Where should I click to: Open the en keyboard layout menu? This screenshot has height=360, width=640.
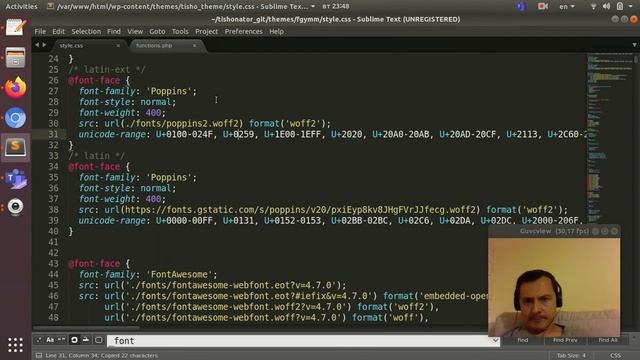click(567, 7)
